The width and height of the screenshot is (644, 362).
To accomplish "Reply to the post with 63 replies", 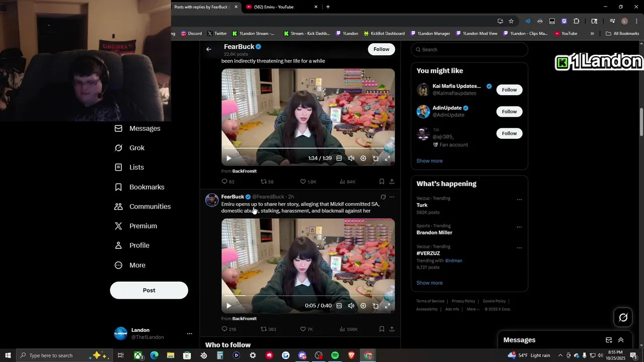I will point(228,182).
